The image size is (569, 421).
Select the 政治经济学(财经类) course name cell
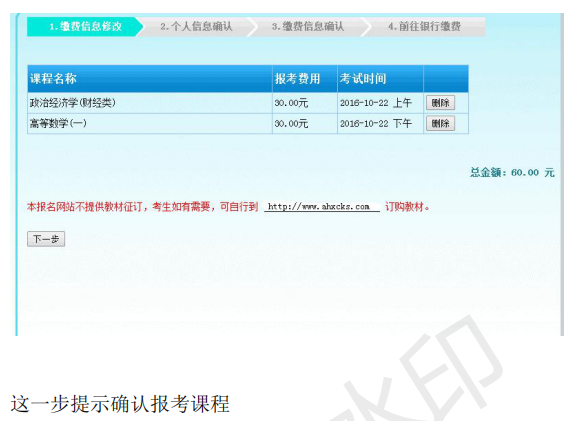[150, 103]
